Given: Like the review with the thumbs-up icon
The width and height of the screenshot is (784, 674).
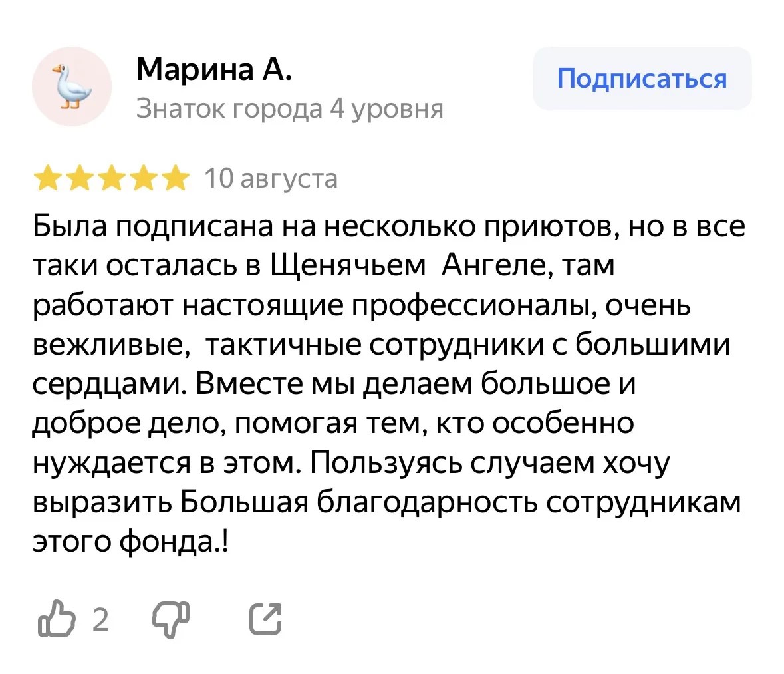Looking at the screenshot, I should 57,619.
